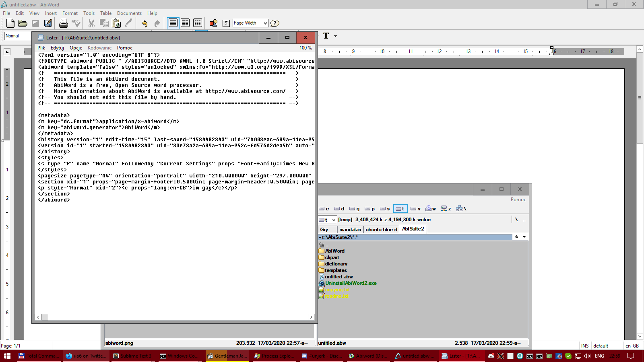Image resolution: width=644 pixels, height=362 pixels.
Task: Go to root directory with backslash button
Action: (x=516, y=220)
